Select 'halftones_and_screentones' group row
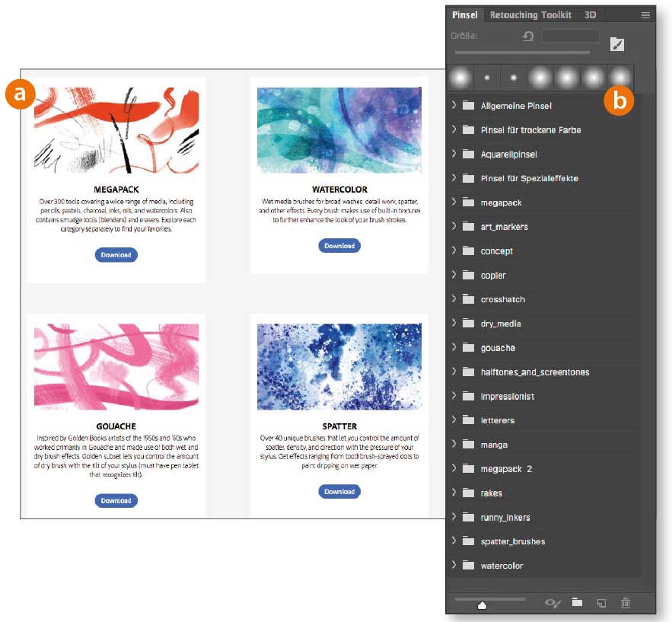Screen dimensions: 672x622 544,372
